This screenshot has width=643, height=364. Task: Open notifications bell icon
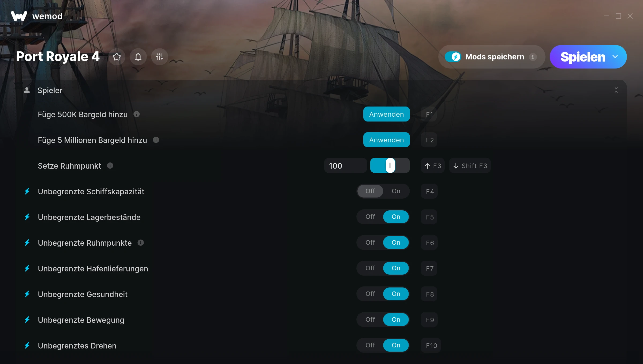pyautogui.click(x=138, y=57)
